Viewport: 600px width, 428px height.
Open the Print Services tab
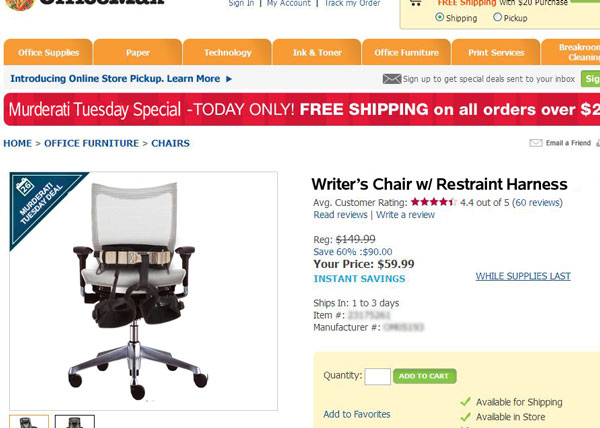point(496,52)
